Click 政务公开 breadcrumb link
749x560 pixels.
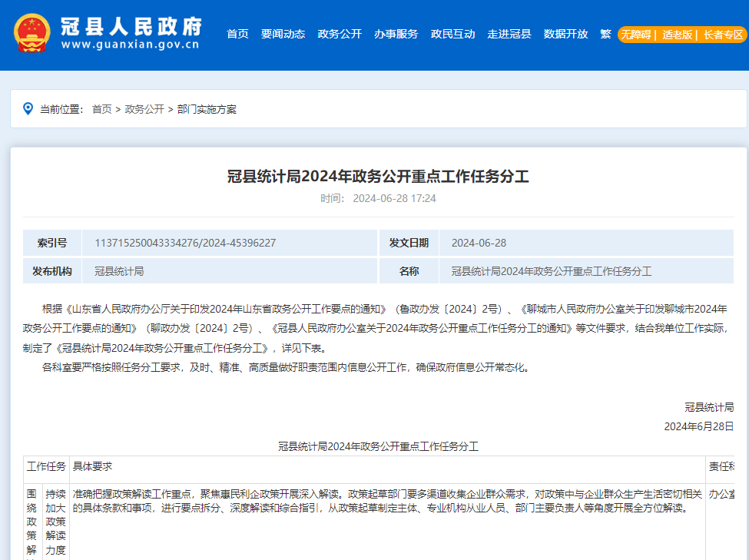(x=144, y=109)
